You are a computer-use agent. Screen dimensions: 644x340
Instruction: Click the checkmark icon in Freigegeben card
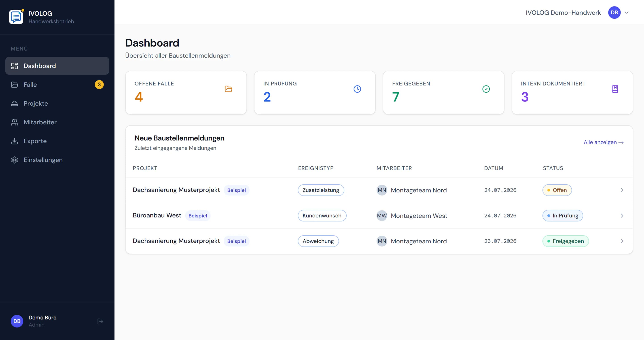486,89
